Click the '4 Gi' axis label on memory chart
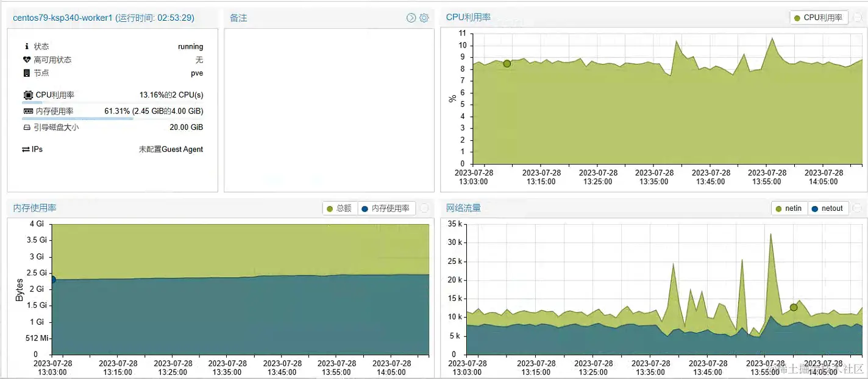 click(38, 224)
